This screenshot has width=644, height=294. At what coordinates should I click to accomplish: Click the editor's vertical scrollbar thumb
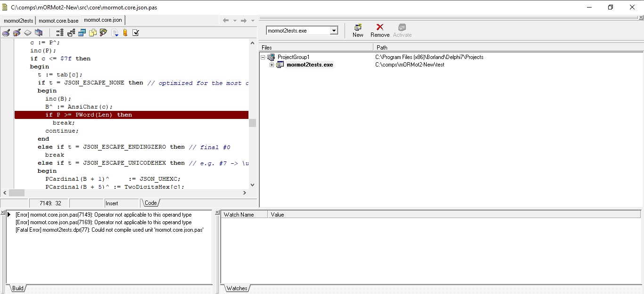(253, 123)
